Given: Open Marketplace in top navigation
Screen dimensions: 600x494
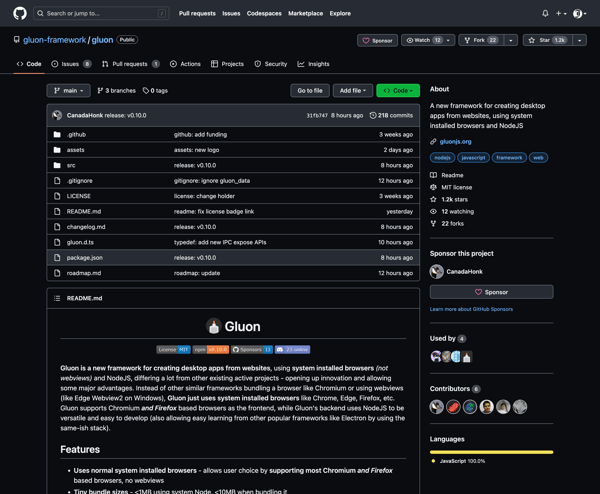Looking at the screenshot, I should pyautogui.click(x=305, y=13).
